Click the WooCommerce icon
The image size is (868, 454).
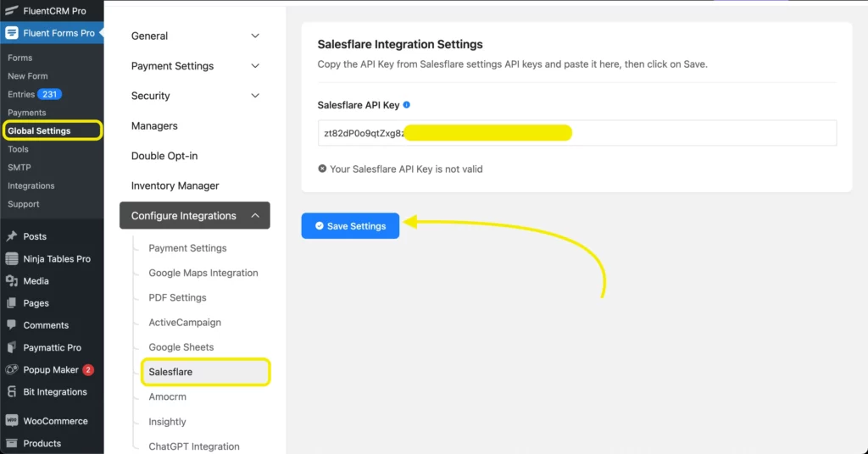coord(12,421)
